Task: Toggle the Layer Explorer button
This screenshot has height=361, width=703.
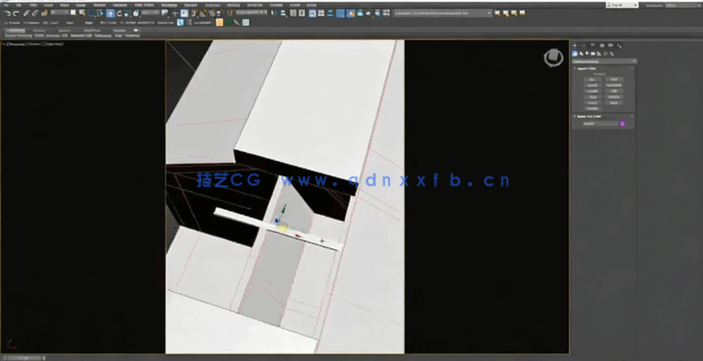Action: click(302, 13)
